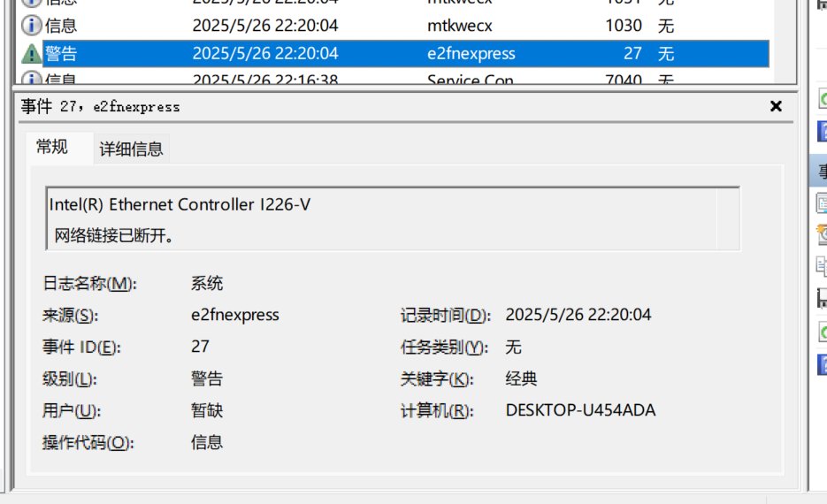Click the 计算机(R) label
827x504 pixels.
[x=437, y=410]
